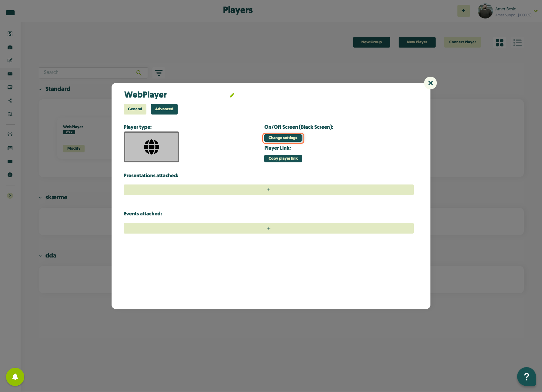Image resolution: width=542 pixels, height=392 pixels.
Task: Open the media gallery icon in sidebar
Action: pyautogui.click(x=10, y=87)
